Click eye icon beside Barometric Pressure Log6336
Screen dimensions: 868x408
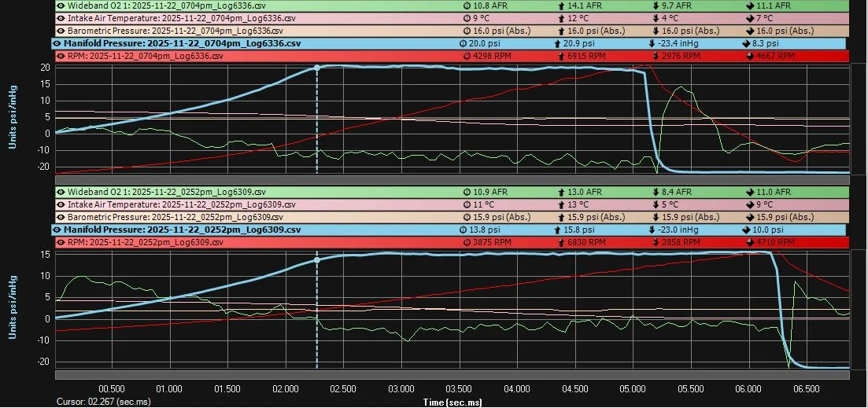[61, 31]
